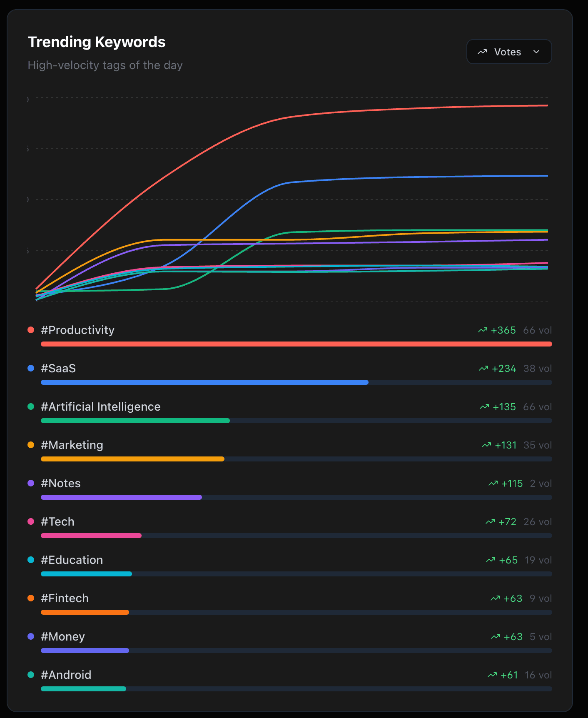Click the green arrow beside +365
The width and height of the screenshot is (588, 718).
point(483,330)
